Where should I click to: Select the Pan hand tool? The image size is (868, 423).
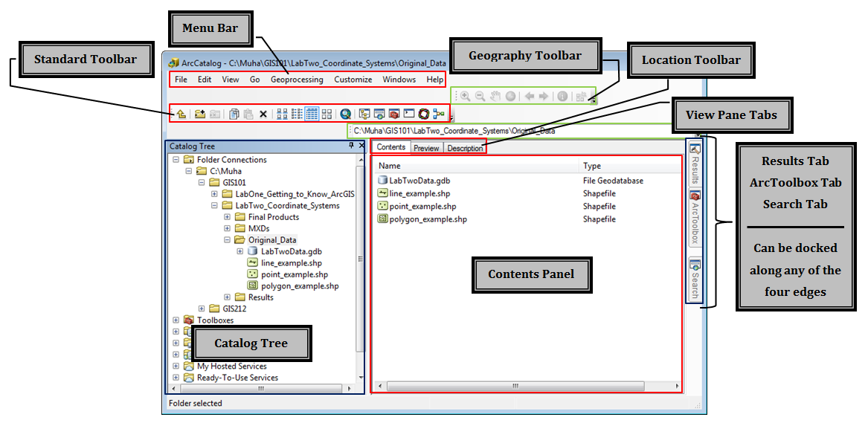[495, 96]
